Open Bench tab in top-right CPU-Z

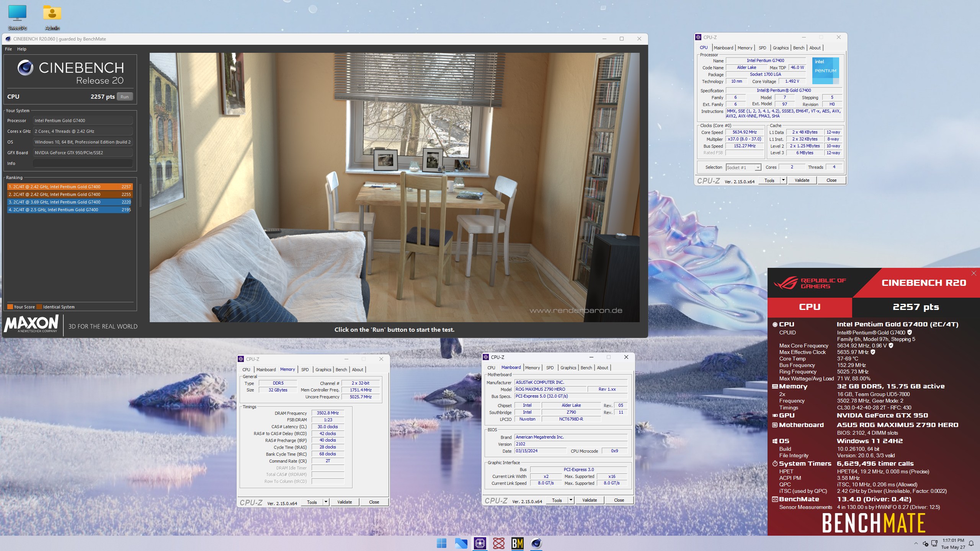tap(799, 48)
